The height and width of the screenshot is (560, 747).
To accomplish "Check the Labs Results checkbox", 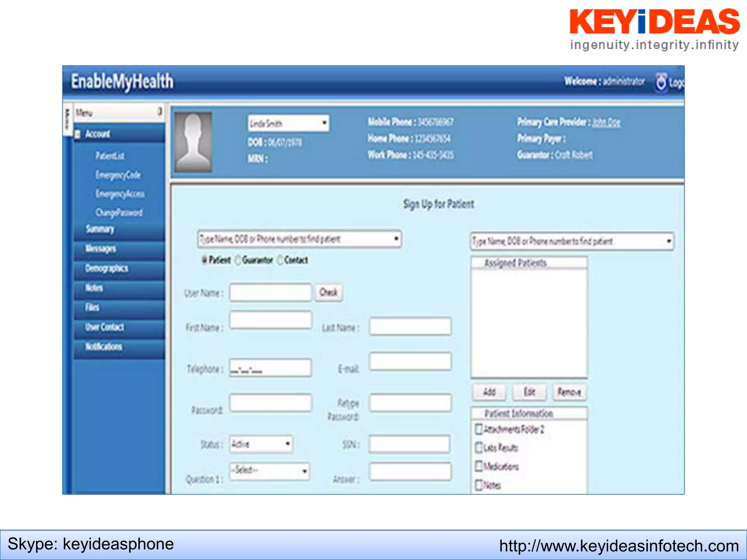I will tap(479, 448).
